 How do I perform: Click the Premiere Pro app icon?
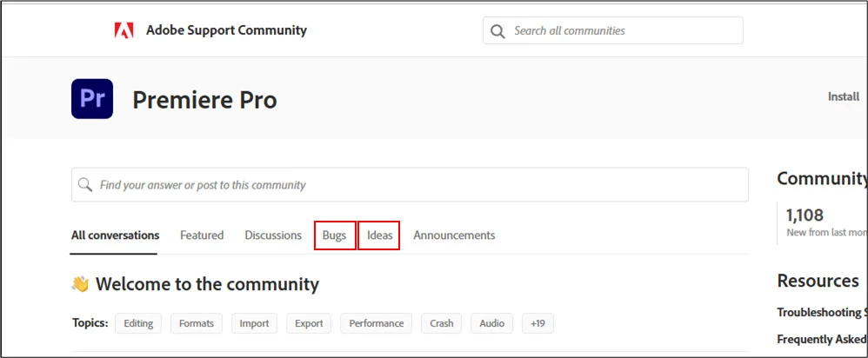click(92, 98)
